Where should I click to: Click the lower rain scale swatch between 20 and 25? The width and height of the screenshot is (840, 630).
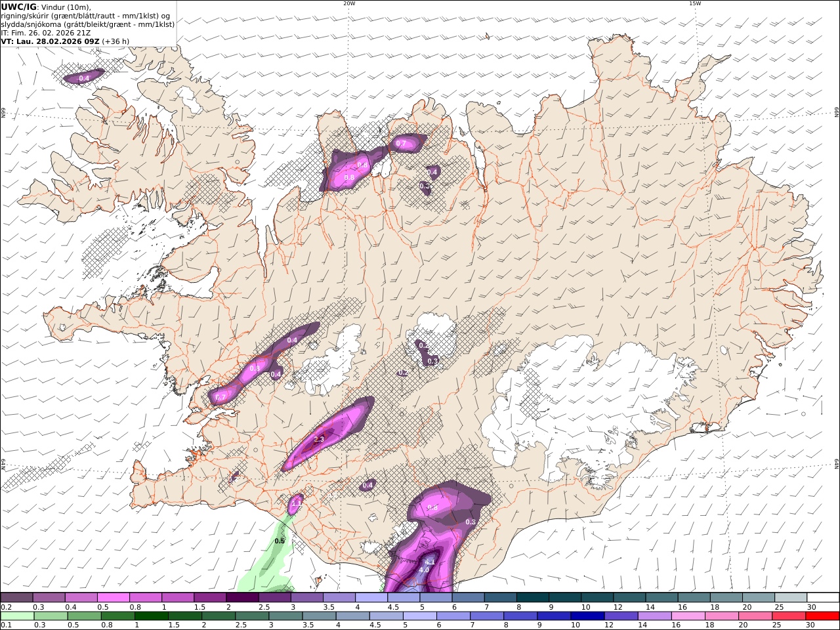pos(755,616)
